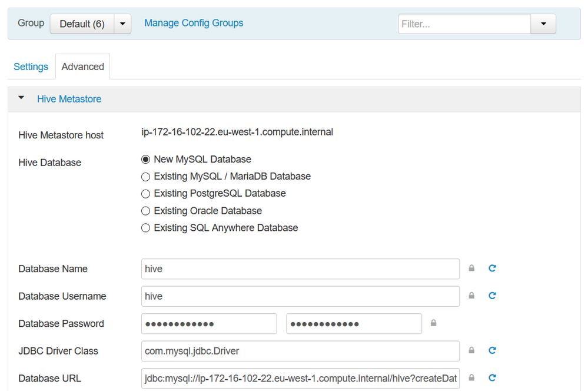Switch to the Settings tab
Image resolution: width=588 pixels, height=391 pixels.
pyautogui.click(x=31, y=67)
